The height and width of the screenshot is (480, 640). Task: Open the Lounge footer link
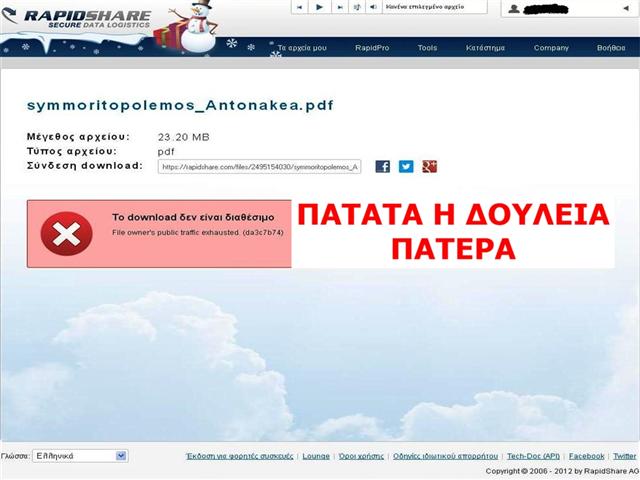click(316, 456)
